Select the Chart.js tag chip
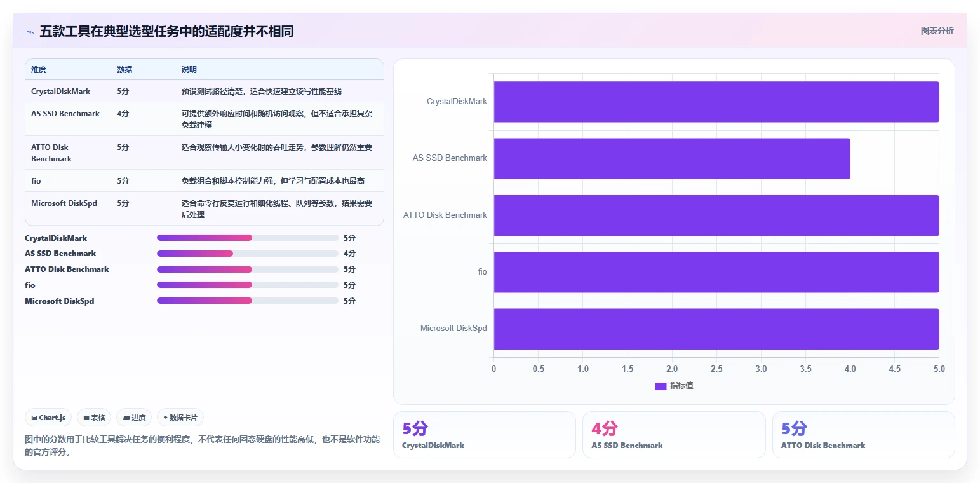The image size is (980, 483). click(49, 418)
